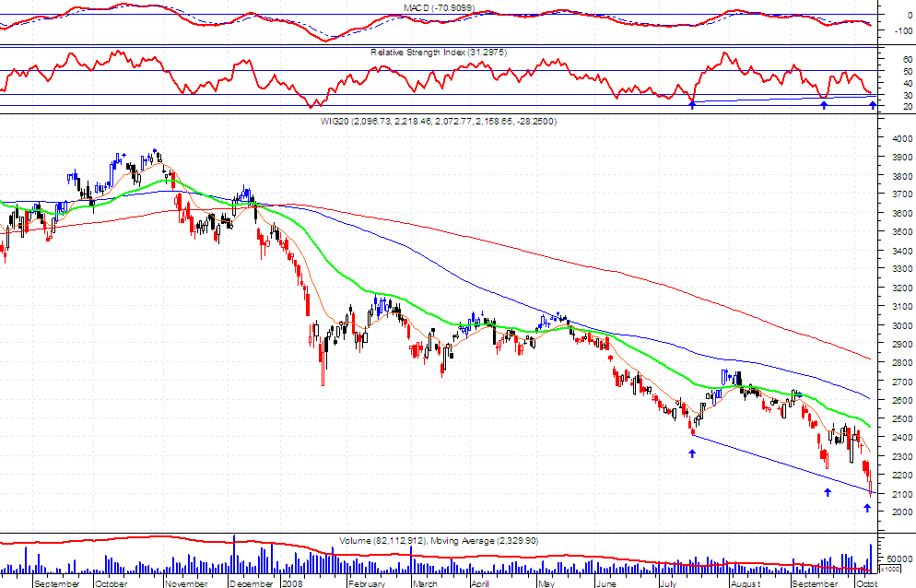916x588 pixels.
Task: Select the February month label
Action: (x=367, y=583)
